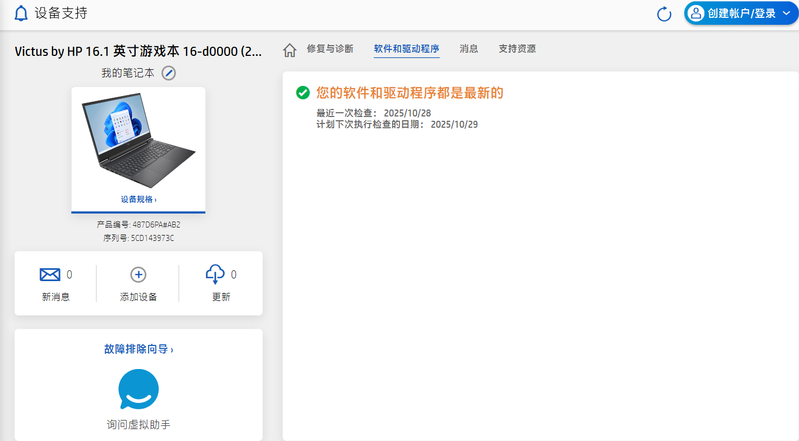
Task: Go to the home icon tab
Action: point(289,50)
